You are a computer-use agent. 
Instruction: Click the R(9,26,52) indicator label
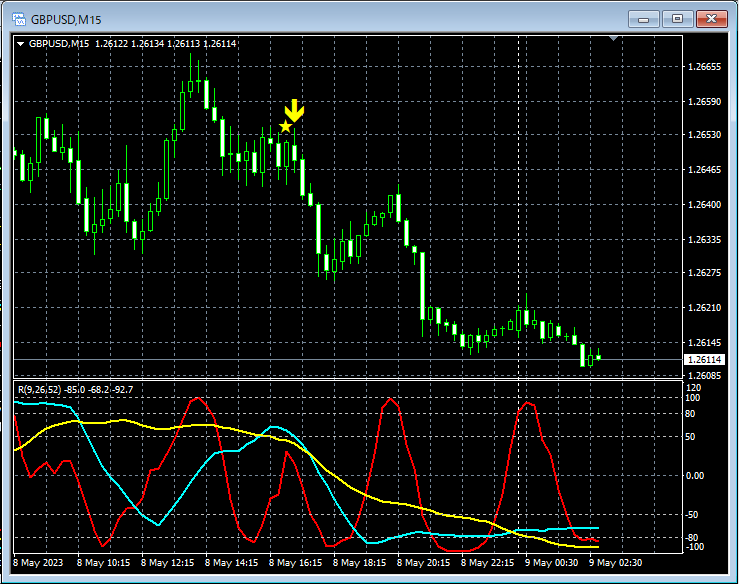(76, 389)
